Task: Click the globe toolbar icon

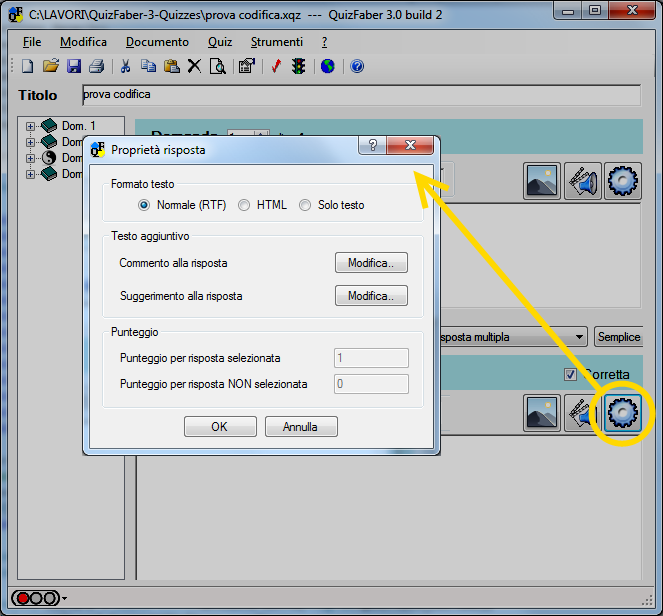Action: pyautogui.click(x=327, y=66)
